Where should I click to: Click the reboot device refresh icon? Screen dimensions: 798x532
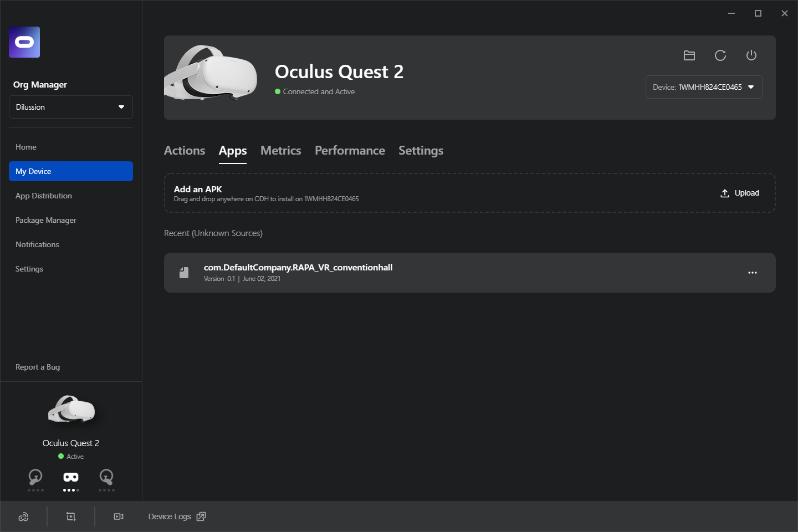pos(720,55)
